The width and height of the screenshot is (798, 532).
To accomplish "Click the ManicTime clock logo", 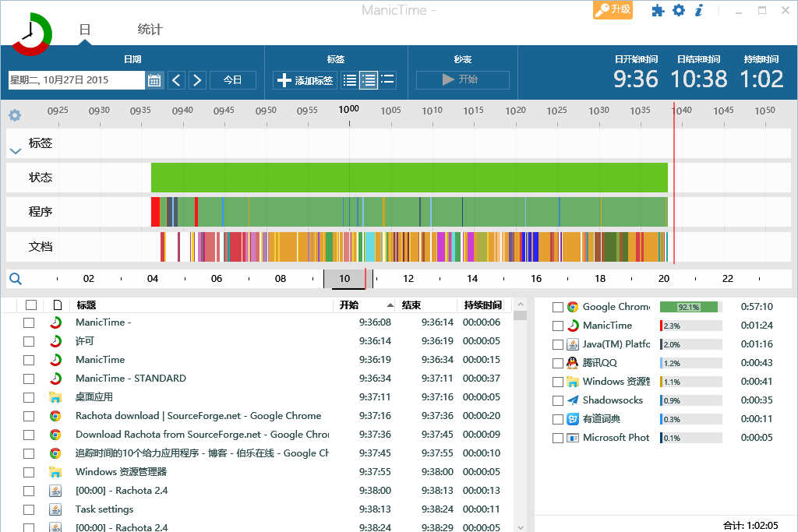I will [x=31, y=34].
